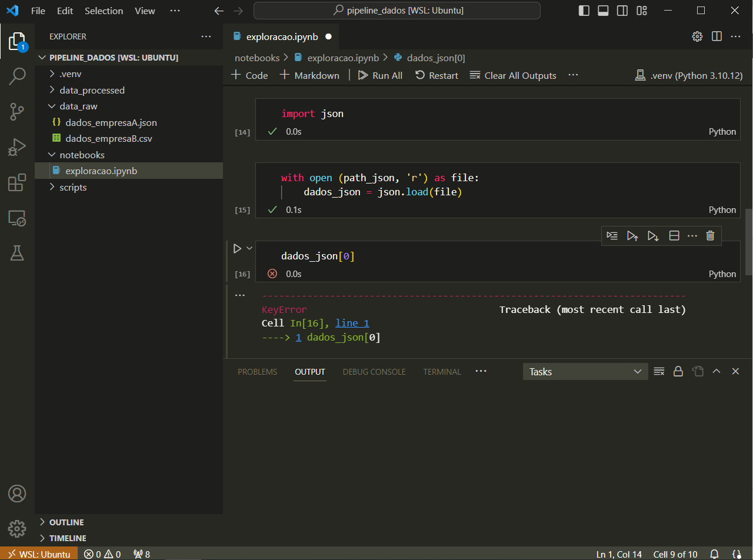The width and height of the screenshot is (753, 560).
Task: Toggle bottom panel visibility
Action: [x=603, y=11]
